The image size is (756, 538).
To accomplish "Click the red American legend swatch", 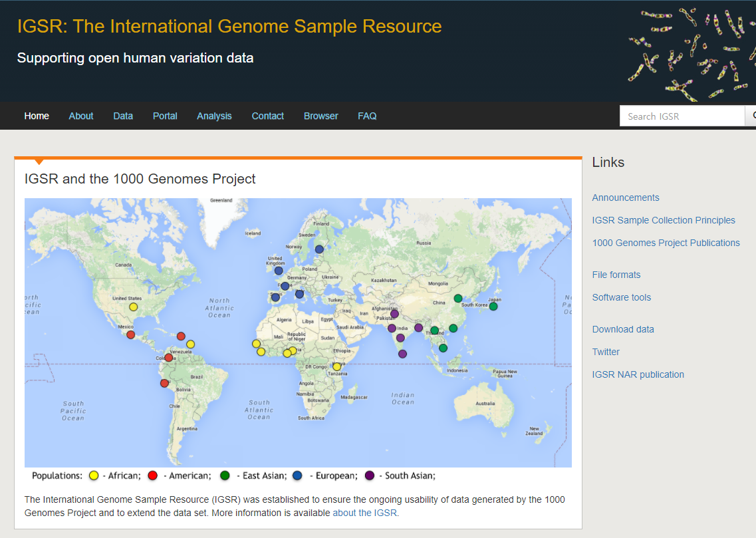I will click(153, 475).
